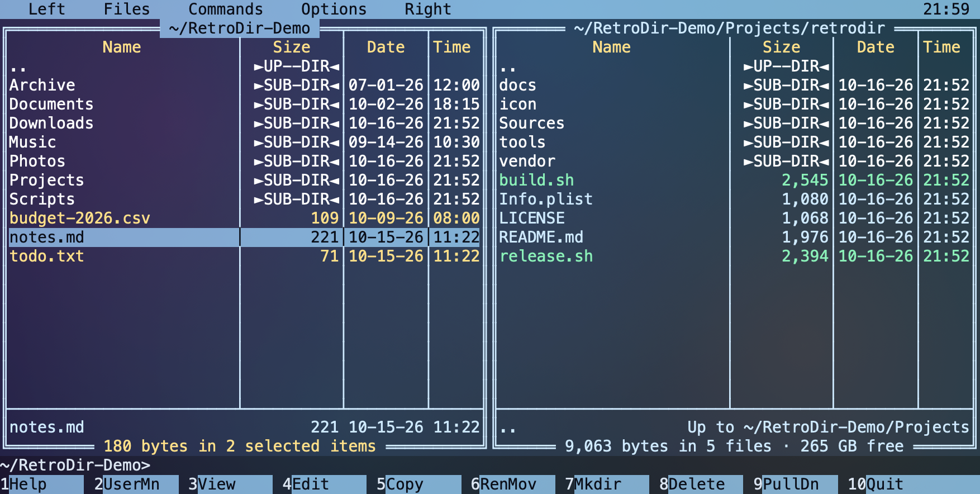This screenshot has height=494, width=980.
Task: Click the 4Edit function key
Action: (325, 484)
